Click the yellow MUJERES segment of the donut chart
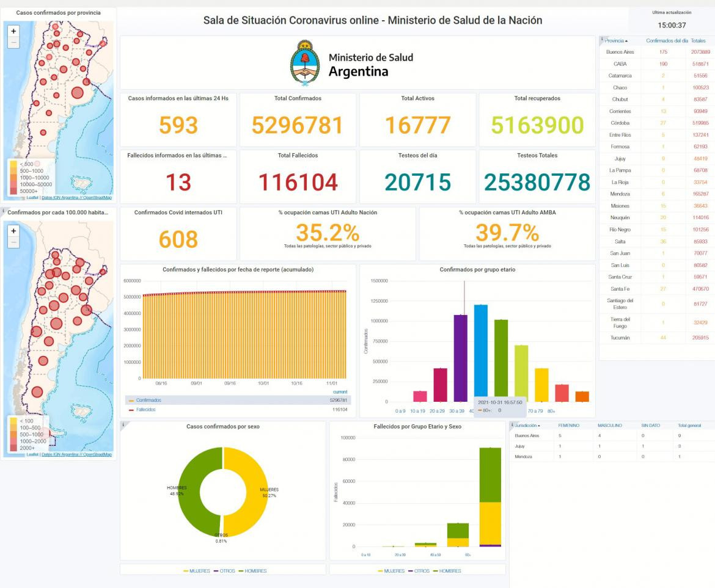The width and height of the screenshot is (715, 588). 256,492
